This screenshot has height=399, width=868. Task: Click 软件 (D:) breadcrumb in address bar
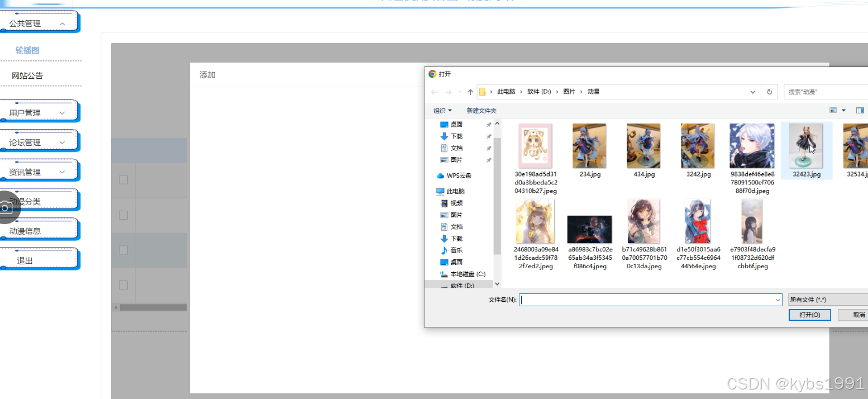[x=539, y=92]
